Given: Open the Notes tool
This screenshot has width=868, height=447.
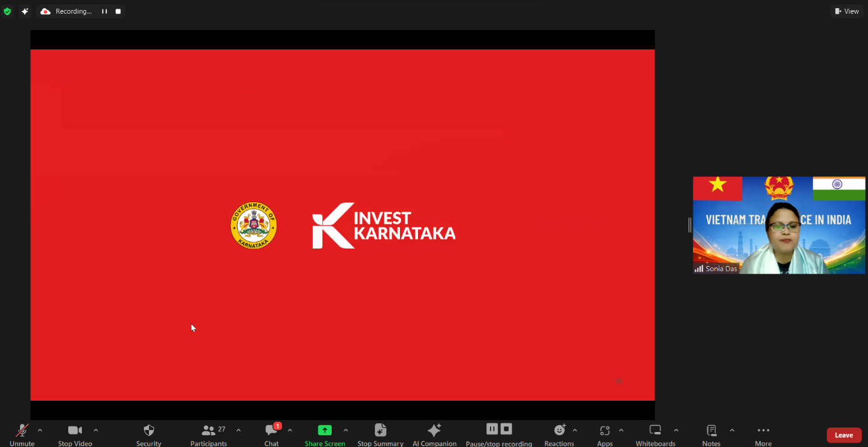Looking at the screenshot, I should (x=711, y=434).
